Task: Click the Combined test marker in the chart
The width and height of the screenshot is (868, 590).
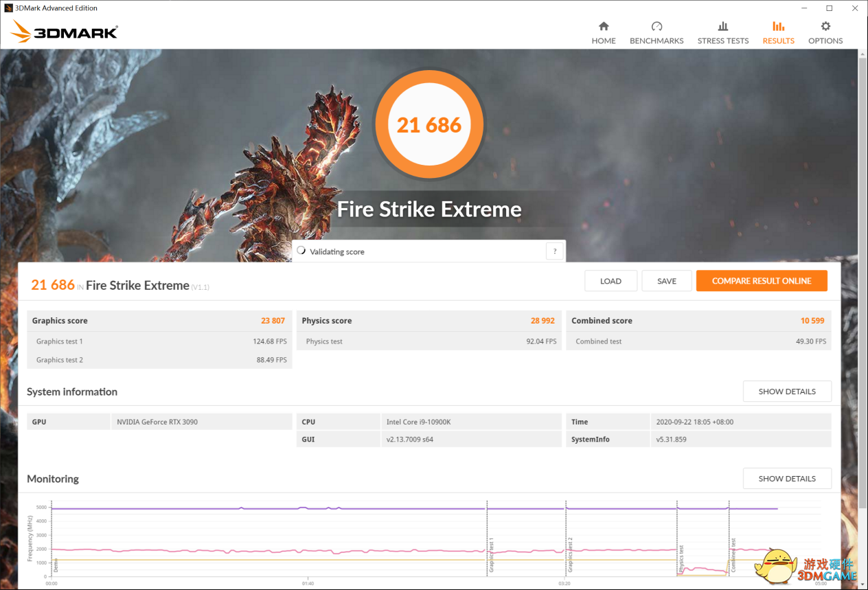Action: pyautogui.click(x=733, y=556)
